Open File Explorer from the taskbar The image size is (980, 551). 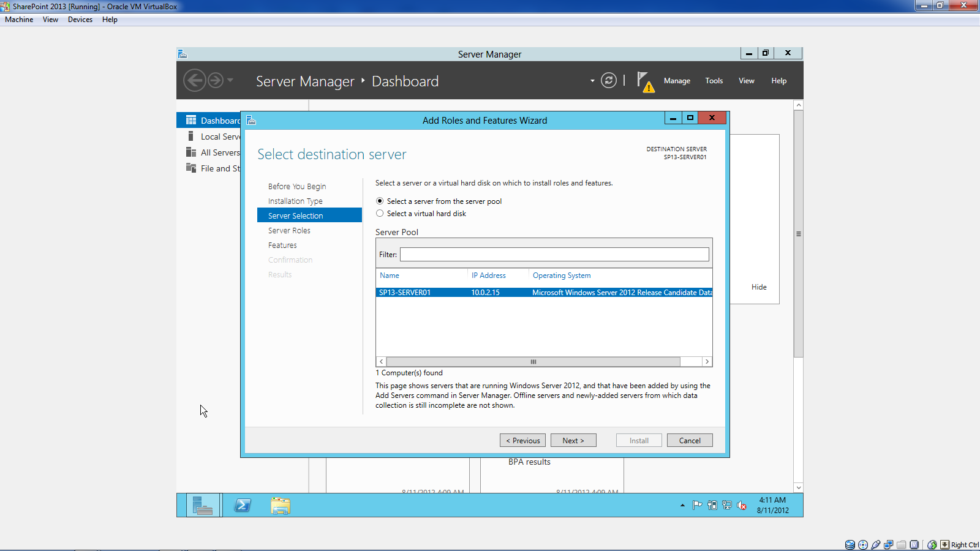(x=280, y=505)
